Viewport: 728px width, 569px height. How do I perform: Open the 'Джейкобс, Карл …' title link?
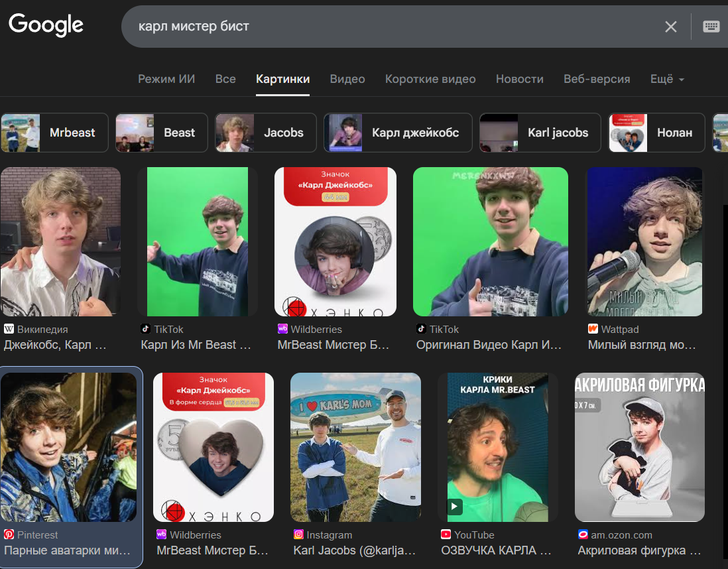click(55, 345)
